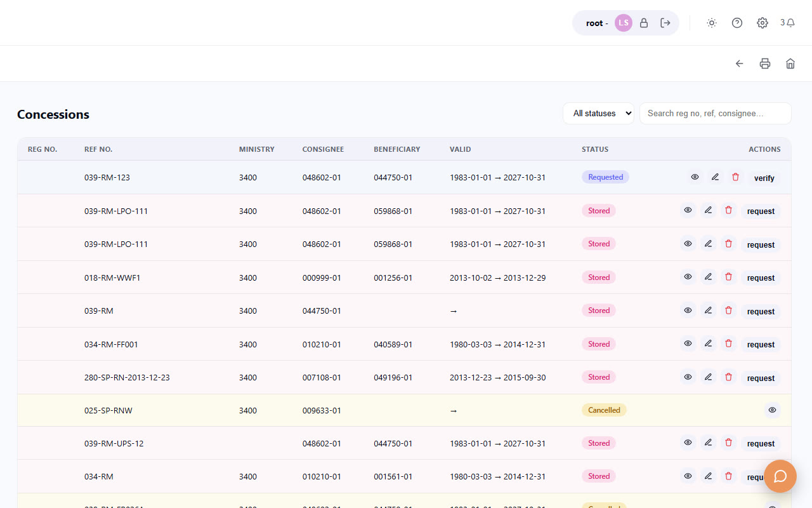Toggle the light/dark theme sun icon
The image size is (812, 508).
pyautogui.click(x=712, y=23)
